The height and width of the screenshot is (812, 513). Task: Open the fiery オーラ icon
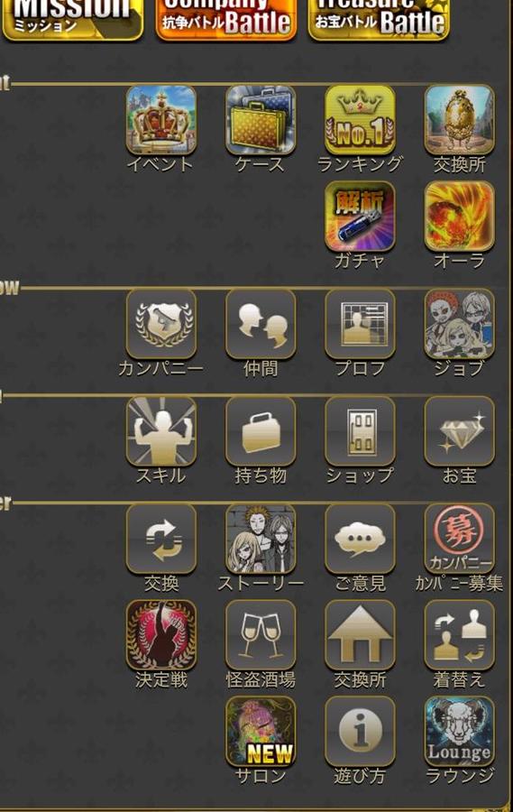(x=459, y=217)
